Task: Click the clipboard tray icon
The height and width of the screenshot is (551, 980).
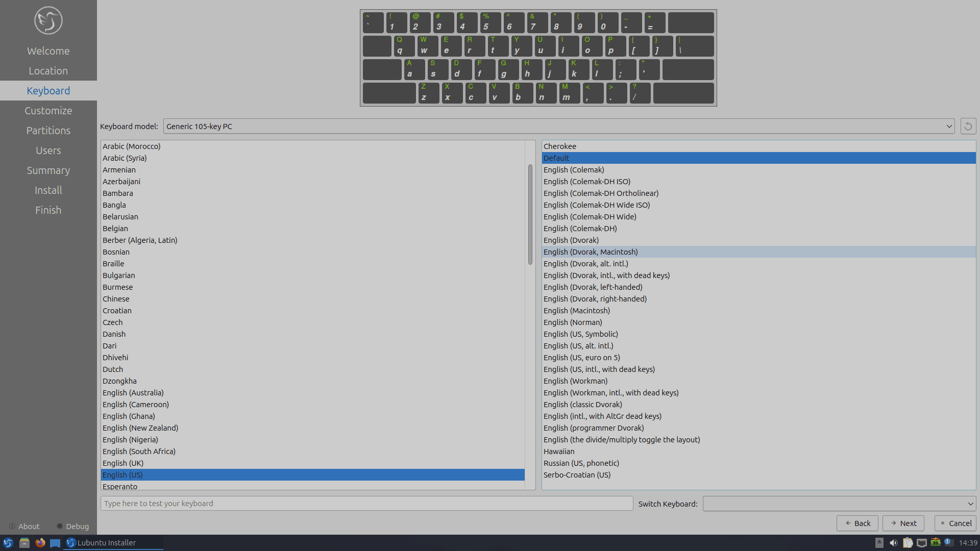Action: point(908,543)
